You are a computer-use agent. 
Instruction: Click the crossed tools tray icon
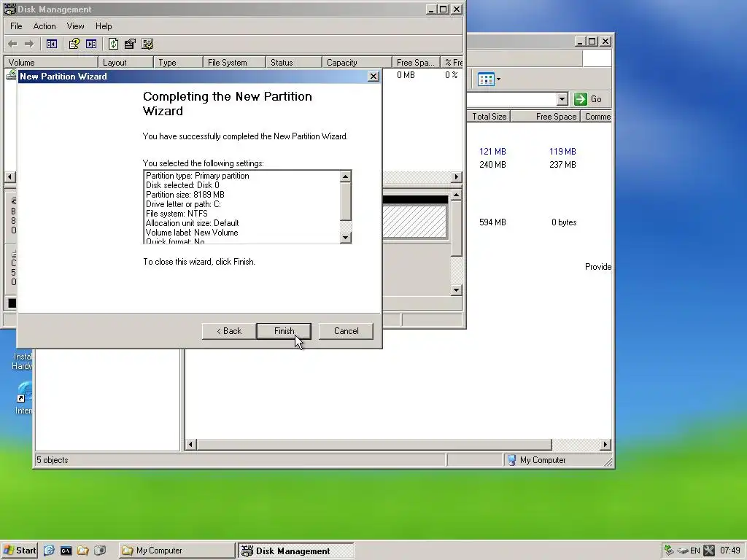click(x=709, y=551)
